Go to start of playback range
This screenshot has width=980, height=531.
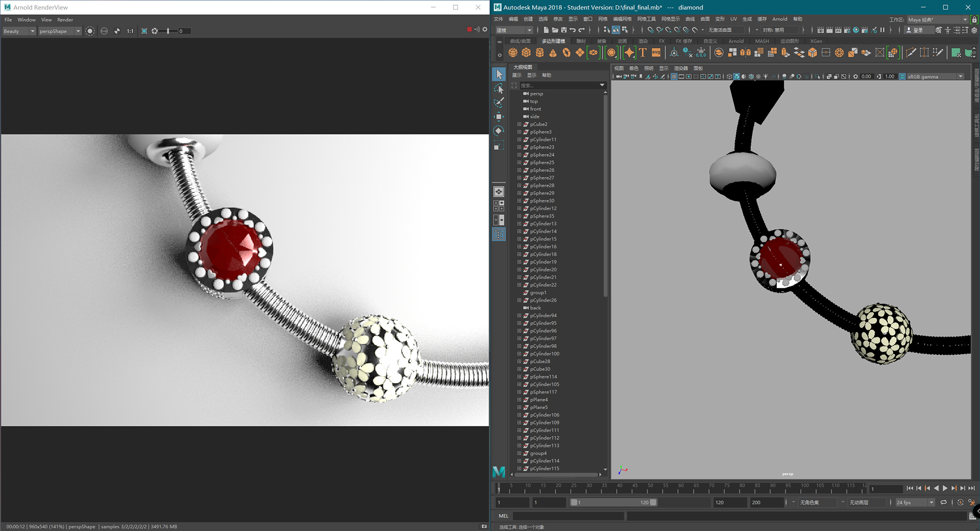click(x=910, y=489)
